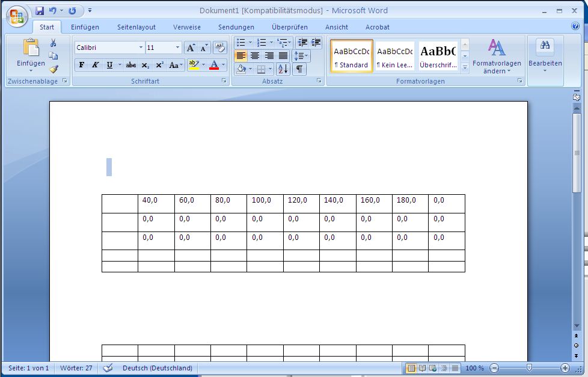588x377 pixels.
Task: Justify the paragraph text
Action: [283, 56]
